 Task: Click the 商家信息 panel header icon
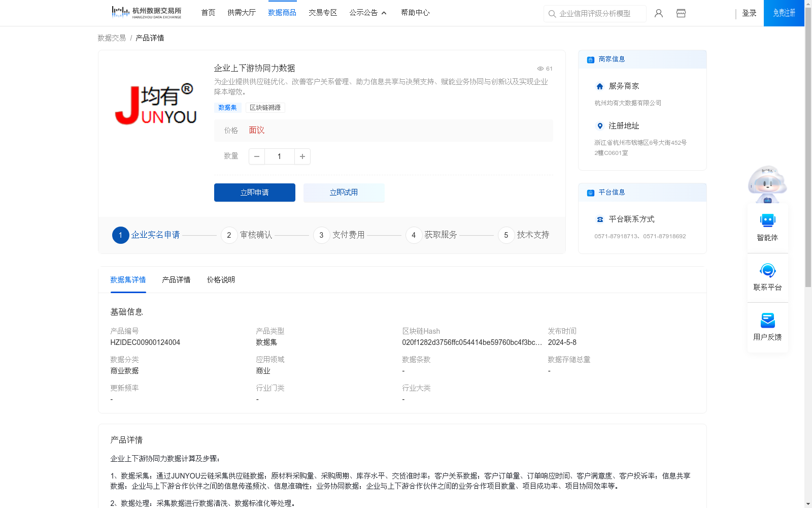click(591, 59)
